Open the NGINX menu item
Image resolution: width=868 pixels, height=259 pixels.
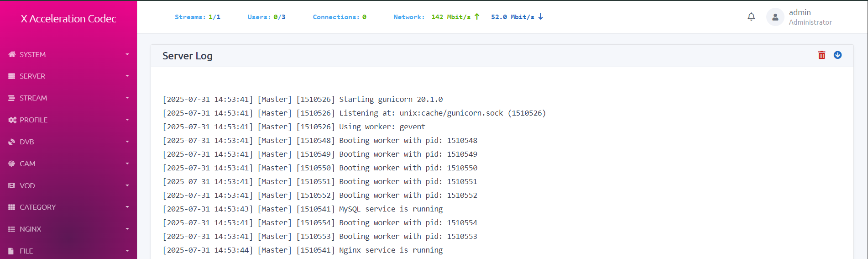68,229
